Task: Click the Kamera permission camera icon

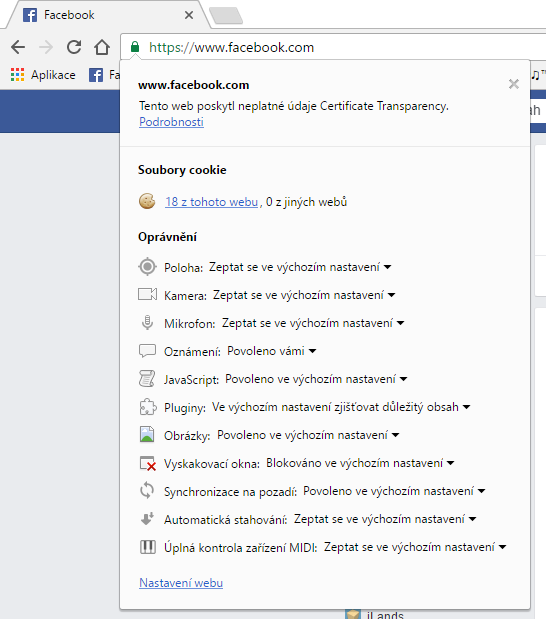Action: coord(147,294)
